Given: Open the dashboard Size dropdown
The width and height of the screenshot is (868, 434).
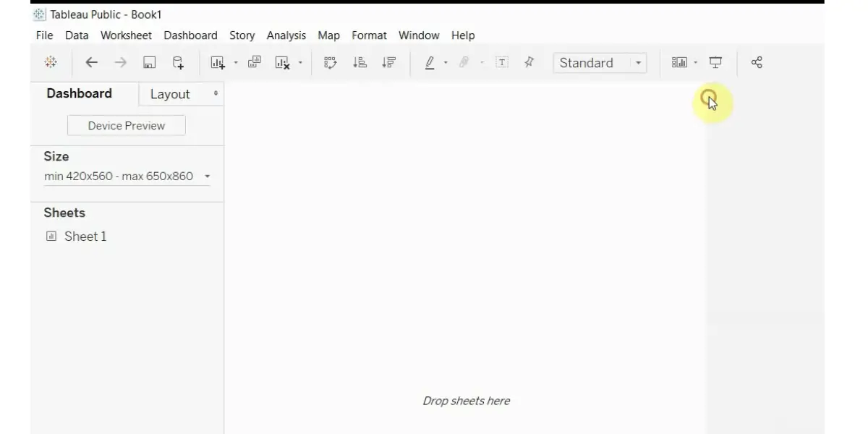Looking at the screenshot, I should click(127, 176).
